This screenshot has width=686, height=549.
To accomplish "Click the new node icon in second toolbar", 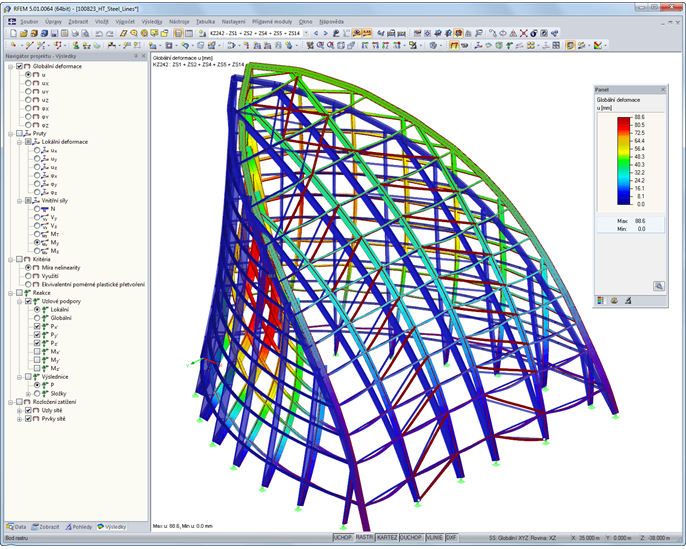I will (x=13, y=45).
